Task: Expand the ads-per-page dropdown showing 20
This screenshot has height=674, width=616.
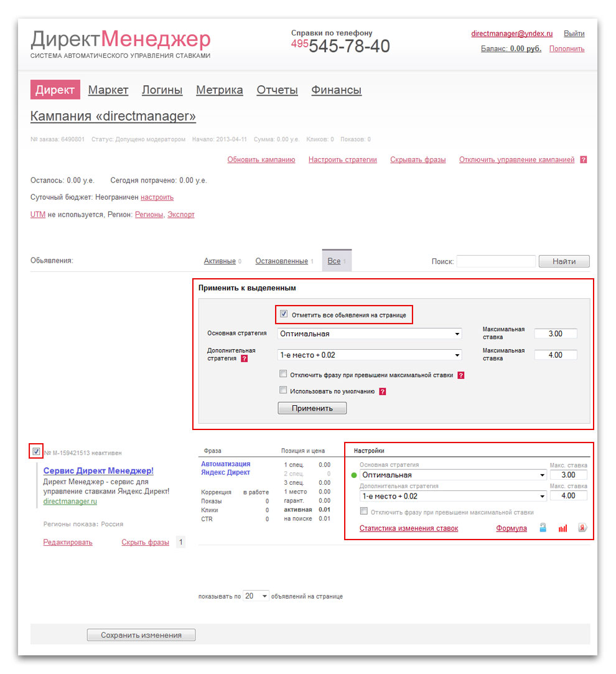Action: 256,596
